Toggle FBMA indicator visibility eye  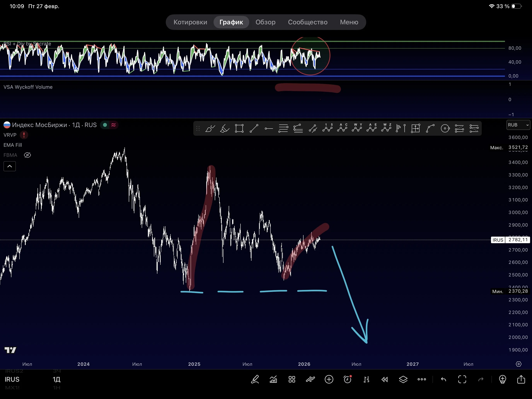point(27,155)
